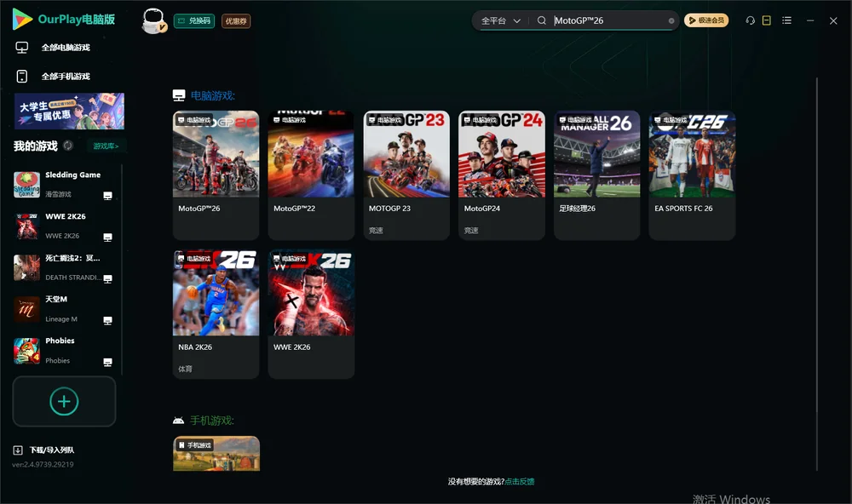
Task: Open the NBA 2K26 game card
Action: tap(216, 314)
